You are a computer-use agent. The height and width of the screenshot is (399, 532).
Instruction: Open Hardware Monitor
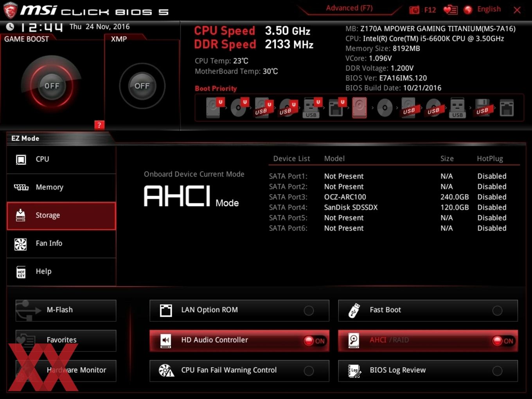tap(66, 371)
